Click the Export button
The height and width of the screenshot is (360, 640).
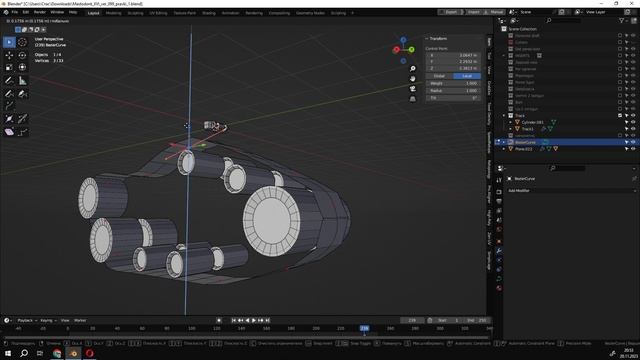click(451, 12)
